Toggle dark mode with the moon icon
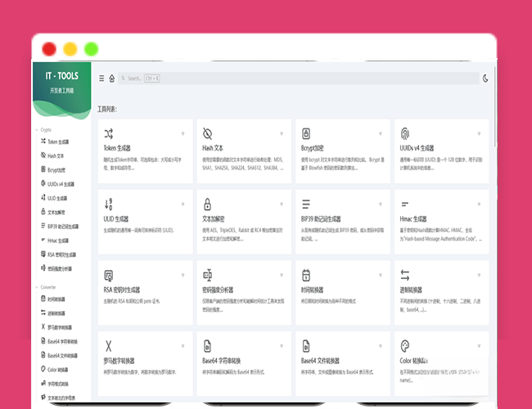Image resolution: width=532 pixels, height=409 pixels. pyautogui.click(x=485, y=79)
